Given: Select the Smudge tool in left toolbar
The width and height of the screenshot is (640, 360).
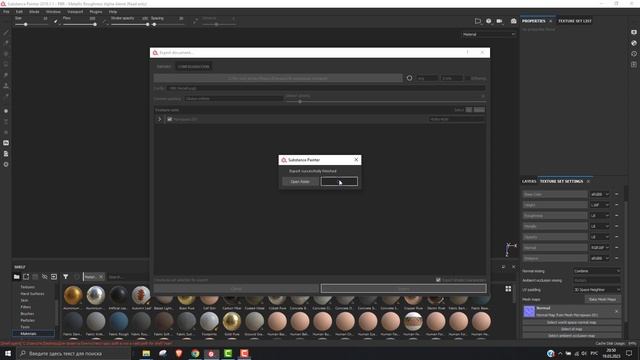Looking at the screenshot, I should click(x=6, y=75).
